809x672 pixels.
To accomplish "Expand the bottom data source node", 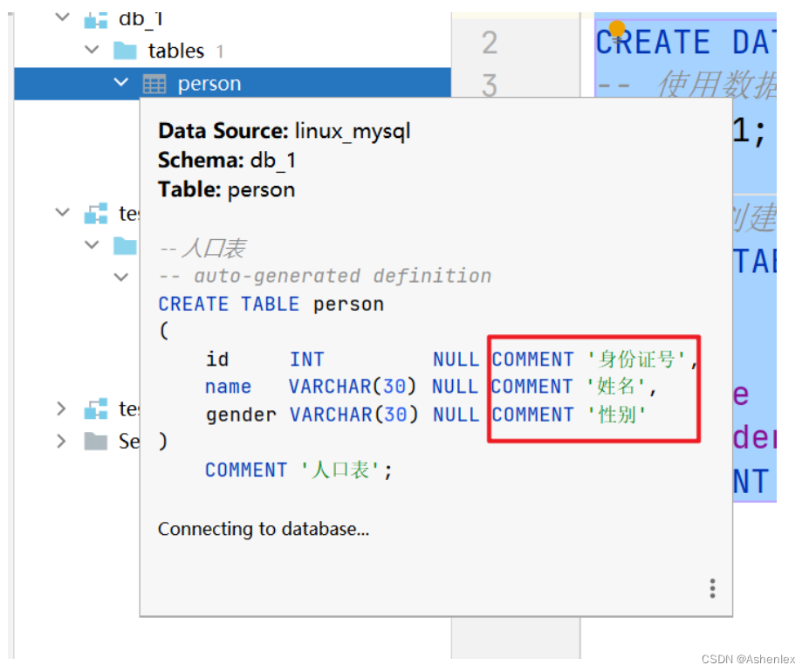I will 60,408.
